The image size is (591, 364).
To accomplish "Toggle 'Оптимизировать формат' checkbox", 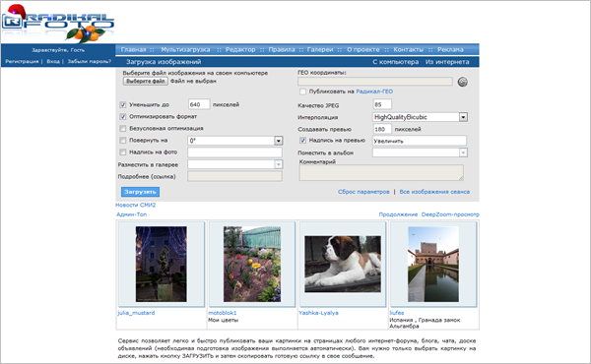I will point(123,117).
